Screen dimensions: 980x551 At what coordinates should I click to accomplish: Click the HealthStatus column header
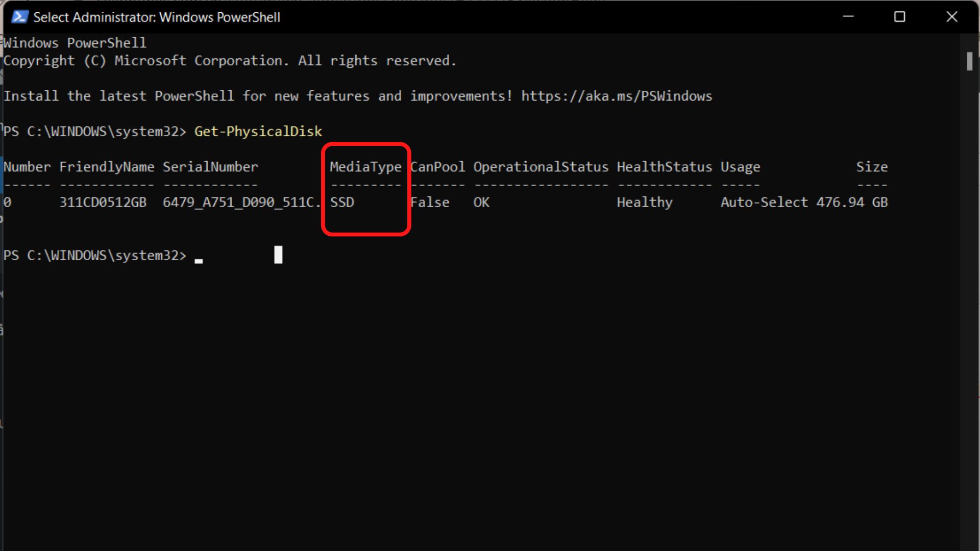pos(664,167)
